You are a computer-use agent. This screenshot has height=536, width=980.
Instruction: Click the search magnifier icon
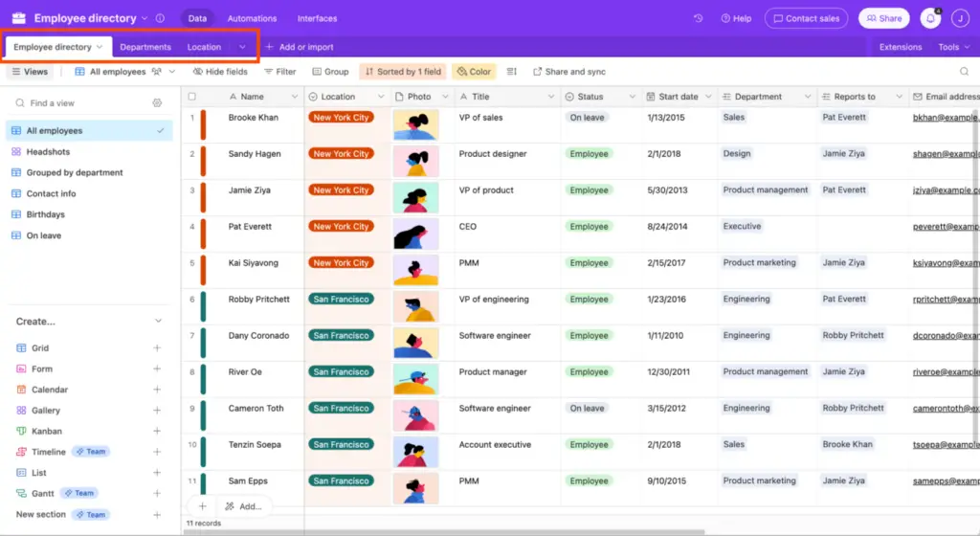(x=965, y=72)
